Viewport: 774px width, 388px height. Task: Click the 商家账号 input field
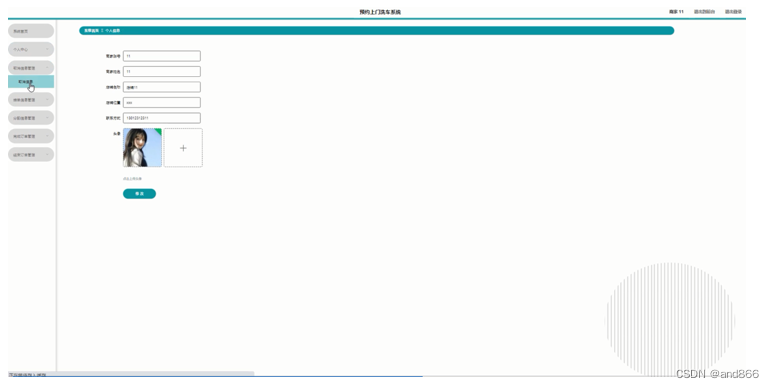pos(162,56)
